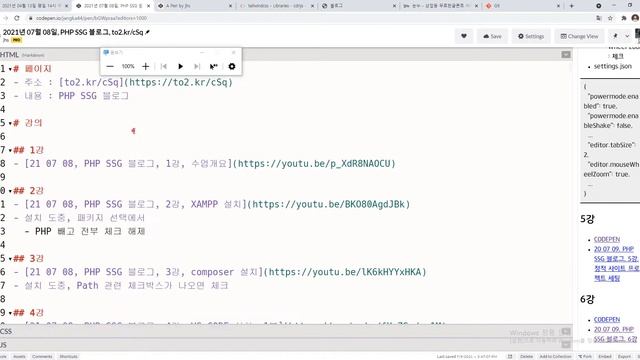Open the Shortcuts footer tab
The height and width of the screenshot is (360, 640).
coord(69,357)
